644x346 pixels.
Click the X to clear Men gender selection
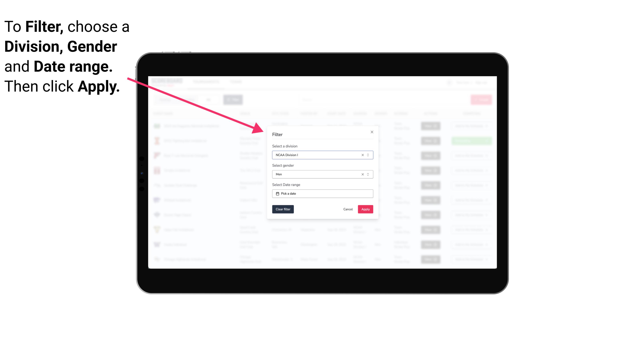tap(362, 174)
